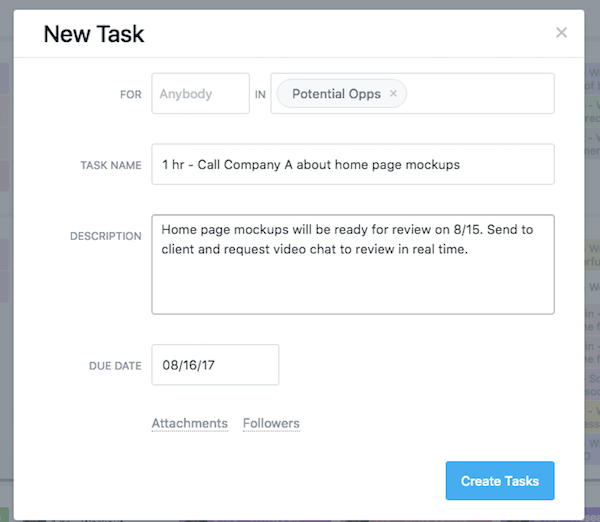The height and width of the screenshot is (522, 600).
Task: Click the TASK NAME label
Action: 110,165
